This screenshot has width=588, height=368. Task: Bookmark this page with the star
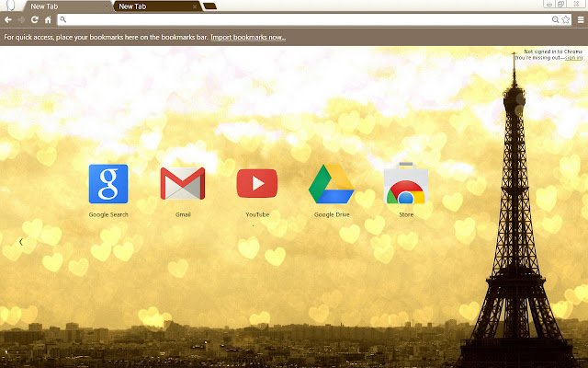[566, 19]
